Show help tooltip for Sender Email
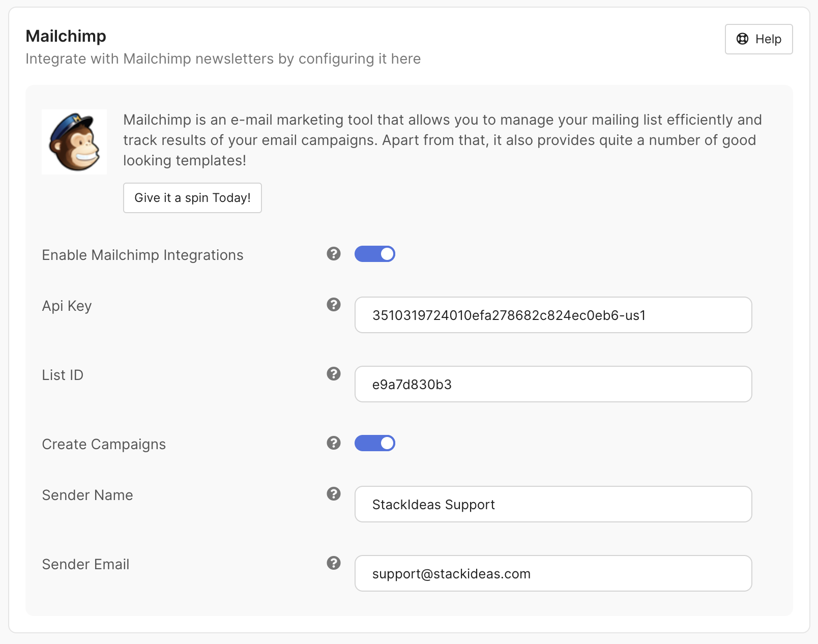This screenshot has width=818, height=644. pos(334,563)
